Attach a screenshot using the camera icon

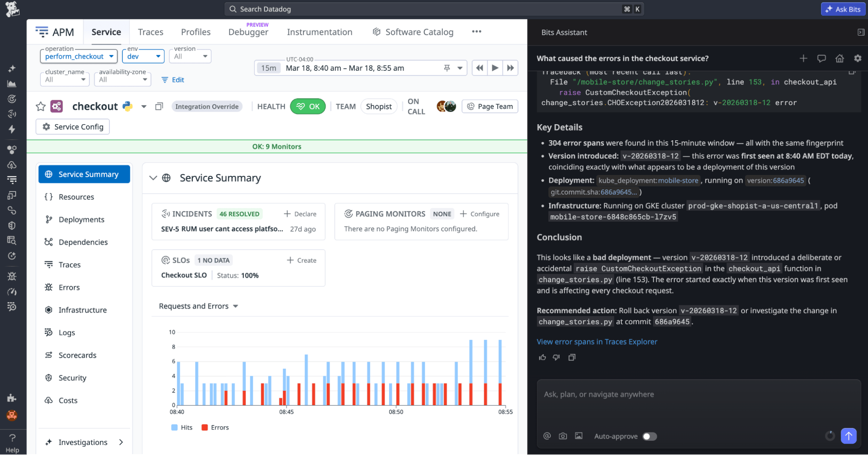(x=563, y=436)
